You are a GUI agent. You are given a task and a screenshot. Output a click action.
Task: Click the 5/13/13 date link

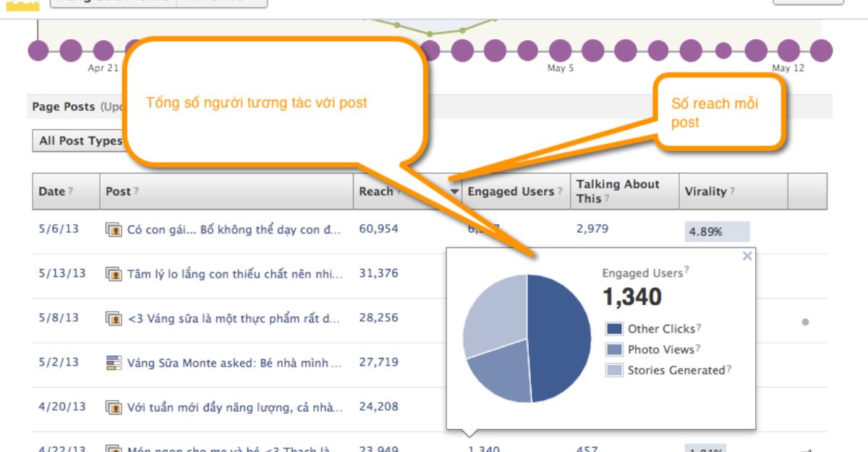62,274
